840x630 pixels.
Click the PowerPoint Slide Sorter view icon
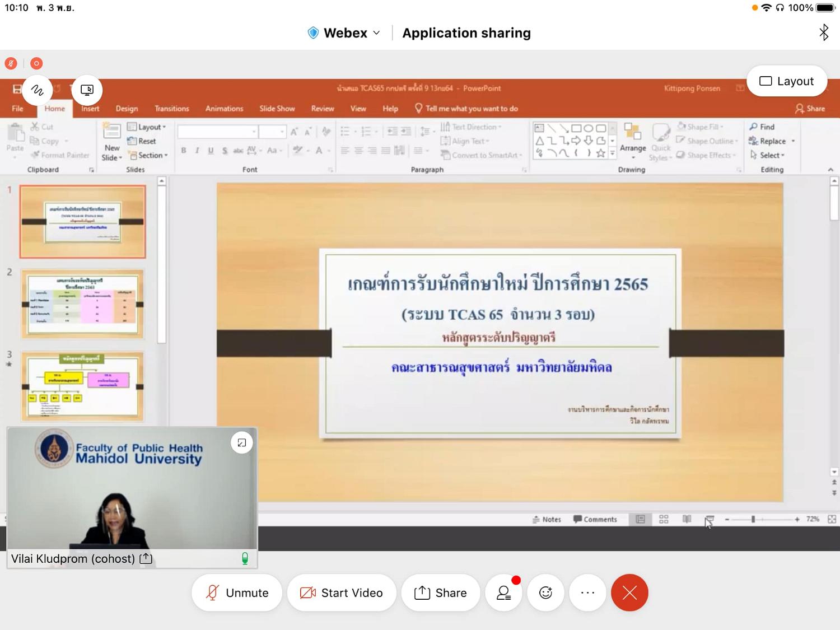coord(664,519)
